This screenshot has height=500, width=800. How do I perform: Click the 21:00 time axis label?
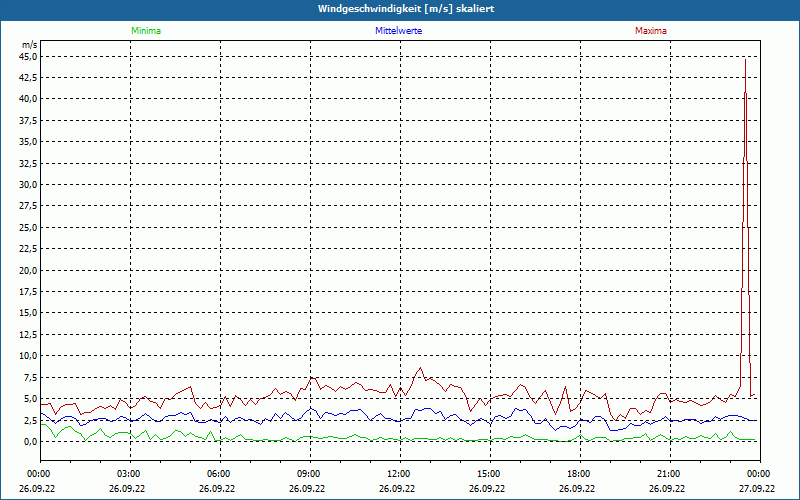tap(667, 474)
